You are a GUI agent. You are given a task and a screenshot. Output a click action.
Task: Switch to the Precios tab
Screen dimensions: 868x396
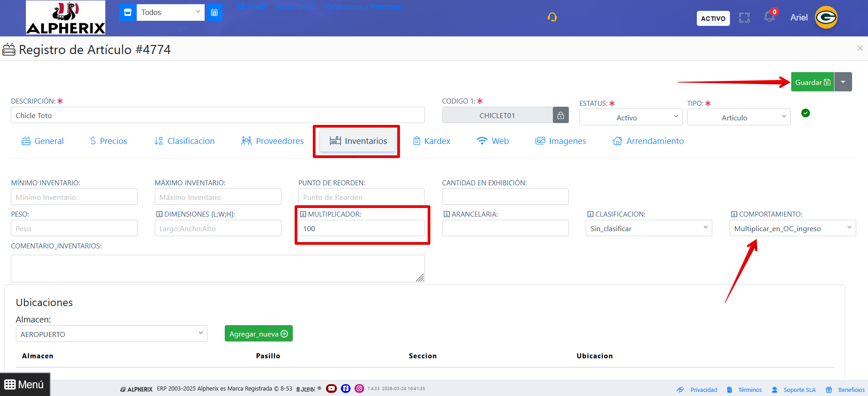(108, 141)
